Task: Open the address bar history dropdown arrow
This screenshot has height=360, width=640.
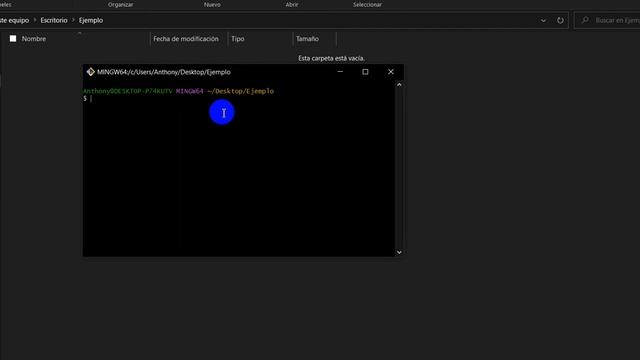Action: pyautogui.click(x=543, y=20)
